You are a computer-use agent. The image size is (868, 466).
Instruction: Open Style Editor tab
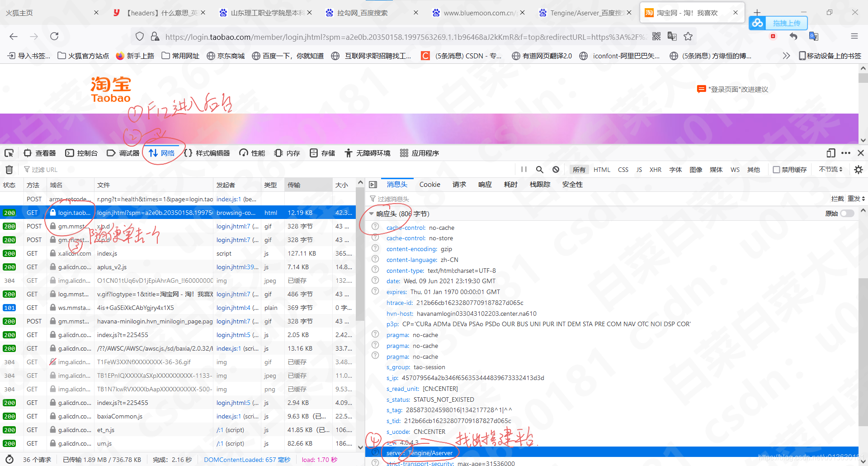coord(207,153)
